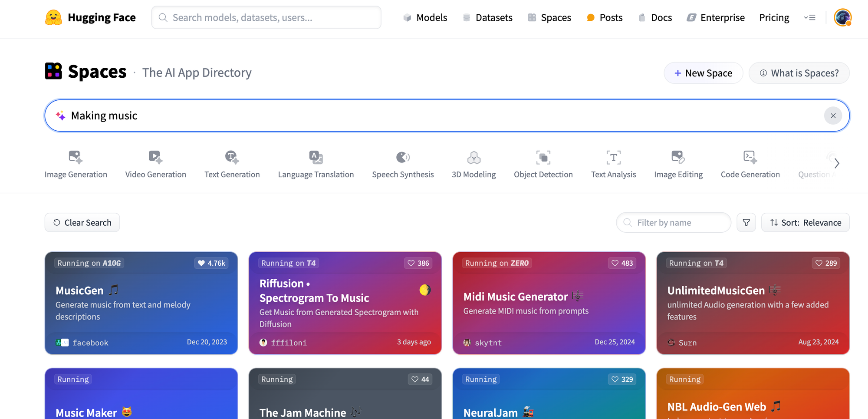The image size is (868, 419).
Task: Clear the Making music search with X
Action: point(833,115)
